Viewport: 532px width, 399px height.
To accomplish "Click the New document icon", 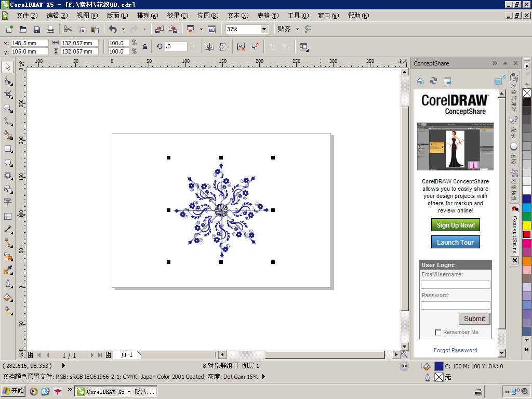I will [9, 29].
